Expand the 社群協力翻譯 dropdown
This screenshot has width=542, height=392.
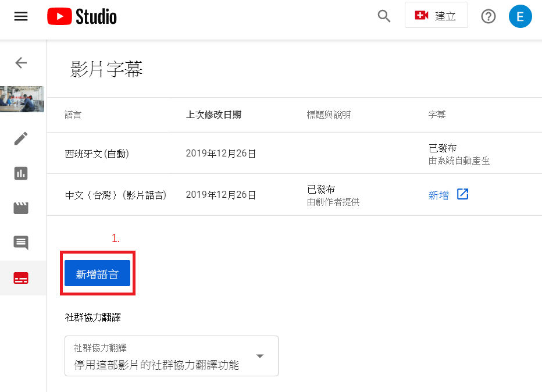pos(172,356)
